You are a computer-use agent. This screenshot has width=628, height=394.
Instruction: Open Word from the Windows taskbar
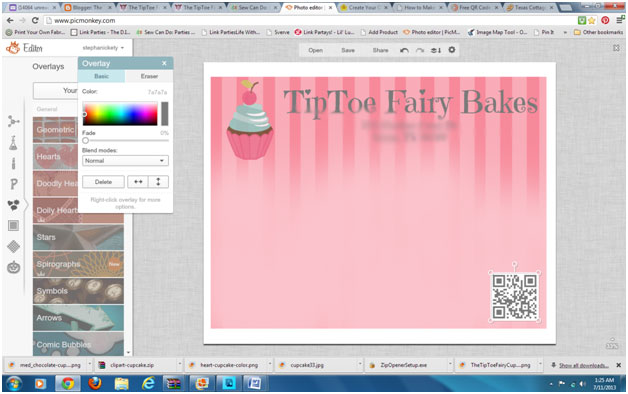(x=254, y=384)
